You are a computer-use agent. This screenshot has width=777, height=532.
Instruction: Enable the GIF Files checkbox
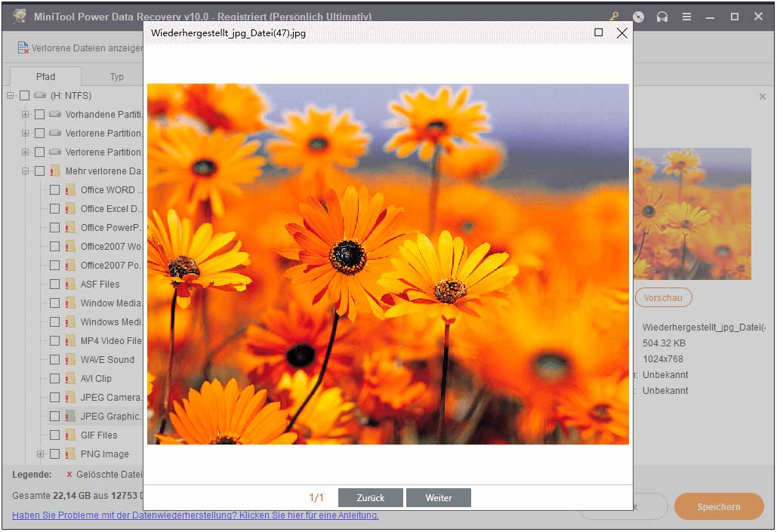pyautogui.click(x=54, y=435)
